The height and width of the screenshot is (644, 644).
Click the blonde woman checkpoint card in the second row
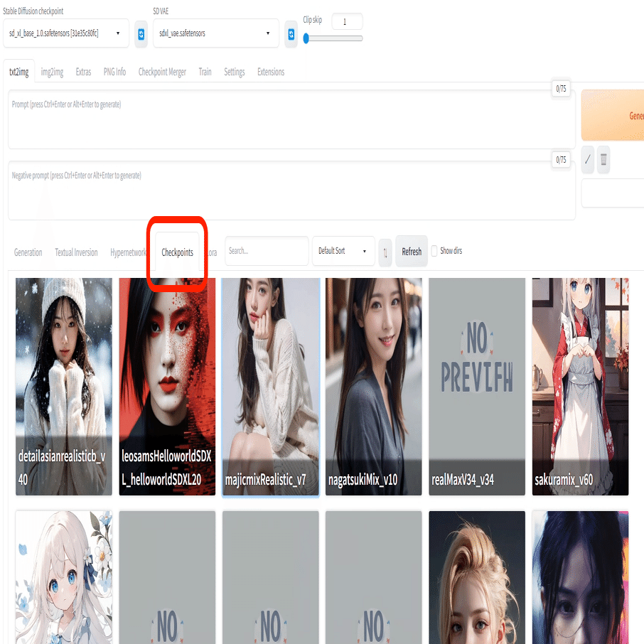[477, 577]
